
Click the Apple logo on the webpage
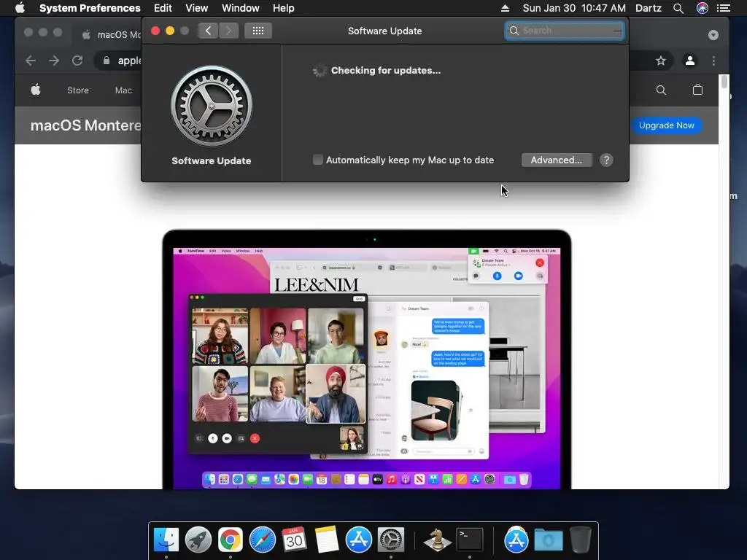36,90
